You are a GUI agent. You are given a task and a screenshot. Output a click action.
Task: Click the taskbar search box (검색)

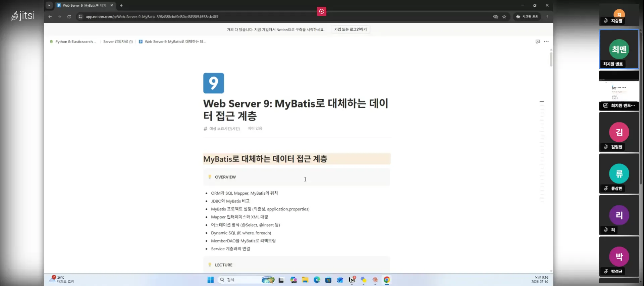(x=246, y=280)
